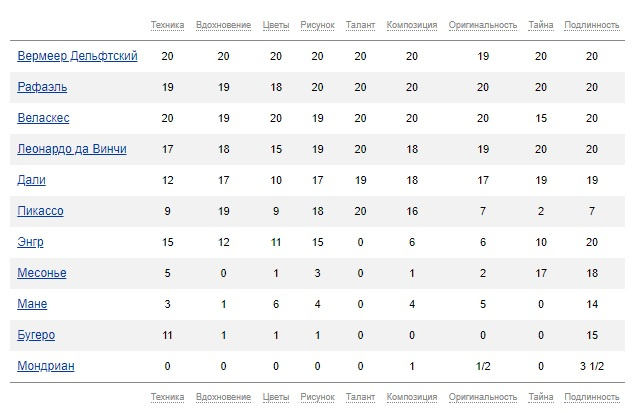This screenshot has height=413, width=636.
Task: Click the Талант header in the bottom row
Action: pyautogui.click(x=360, y=398)
